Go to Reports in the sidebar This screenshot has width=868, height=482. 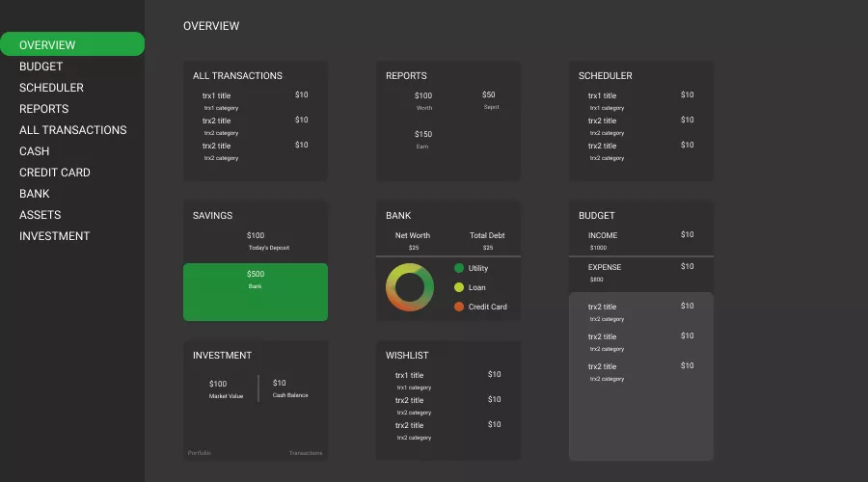pyautogui.click(x=43, y=109)
